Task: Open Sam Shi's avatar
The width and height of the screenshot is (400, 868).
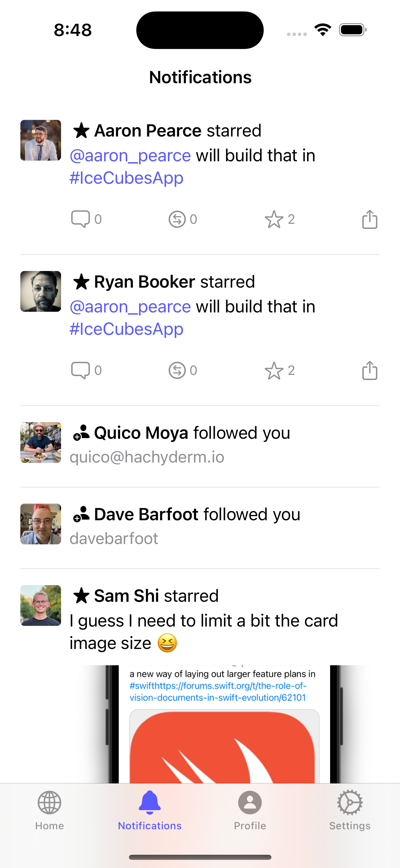Action: 41,605
